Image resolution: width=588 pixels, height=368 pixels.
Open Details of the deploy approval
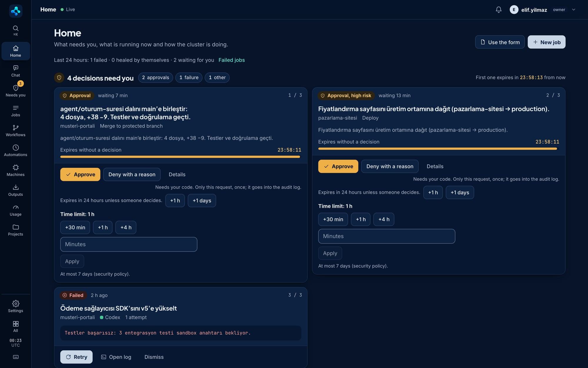point(435,166)
